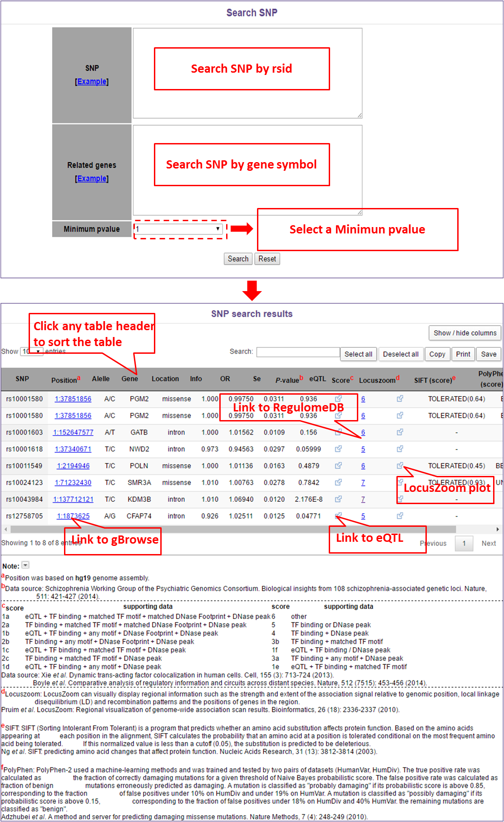Click the Related genes text area
Screen dimensions: 504x822
pyautogui.click(x=247, y=170)
